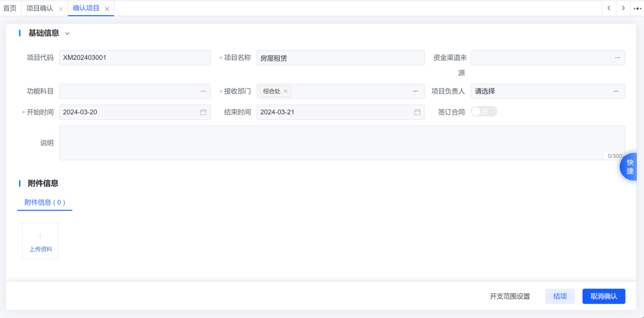The image size is (644, 318).
Task: Open the ellipsis picker for 项目负责人
Action: [616, 91]
